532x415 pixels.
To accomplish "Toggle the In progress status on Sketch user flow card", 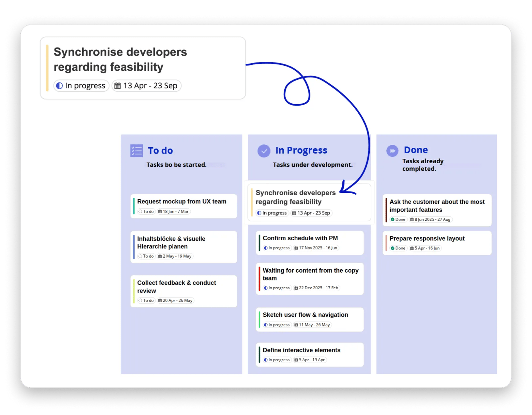I will (x=277, y=325).
